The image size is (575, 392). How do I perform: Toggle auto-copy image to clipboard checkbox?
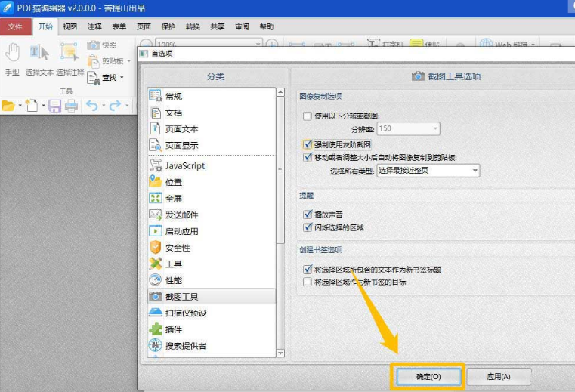coord(308,157)
